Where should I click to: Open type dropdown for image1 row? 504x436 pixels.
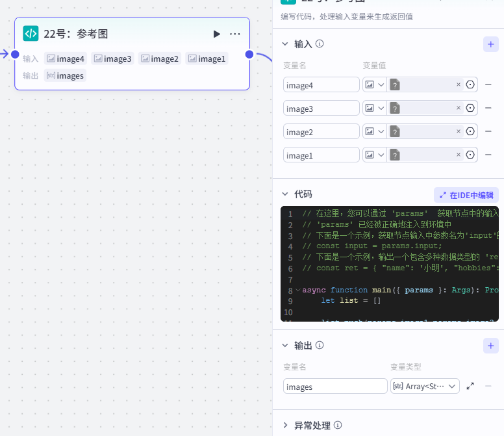click(375, 155)
